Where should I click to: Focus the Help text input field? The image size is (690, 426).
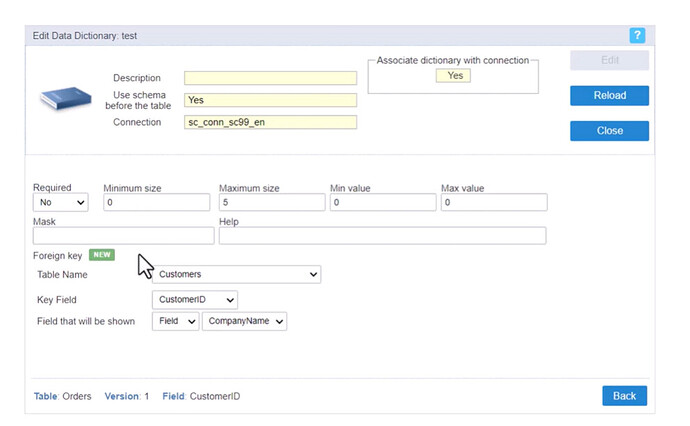(382, 236)
